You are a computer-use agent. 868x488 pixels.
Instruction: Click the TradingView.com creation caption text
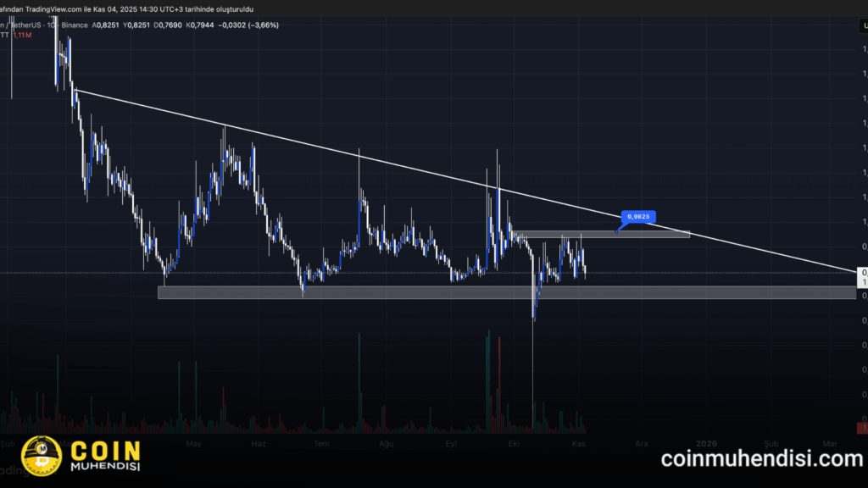coord(127,8)
